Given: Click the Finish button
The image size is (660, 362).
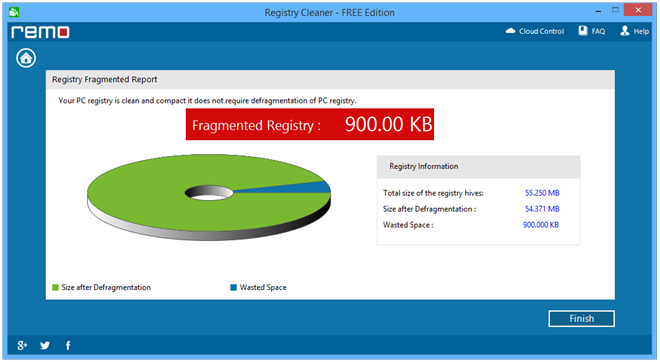Looking at the screenshot, I should [x=581, y=319].
